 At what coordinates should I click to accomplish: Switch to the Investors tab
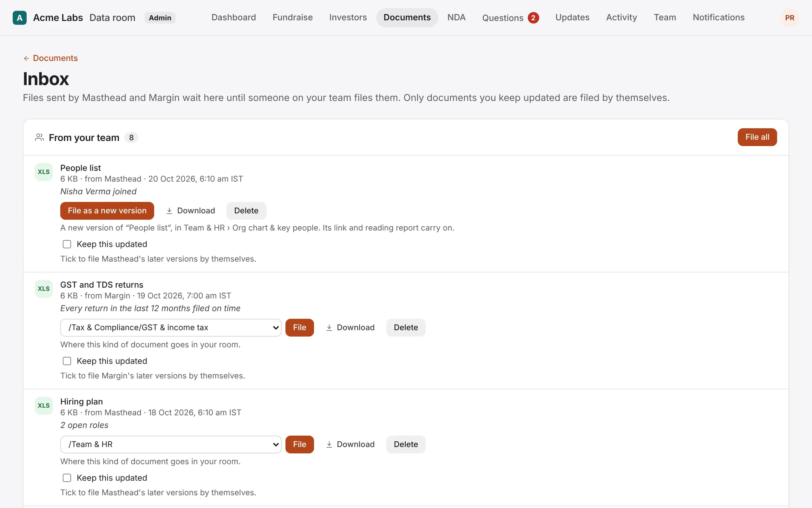coord(348,17)
